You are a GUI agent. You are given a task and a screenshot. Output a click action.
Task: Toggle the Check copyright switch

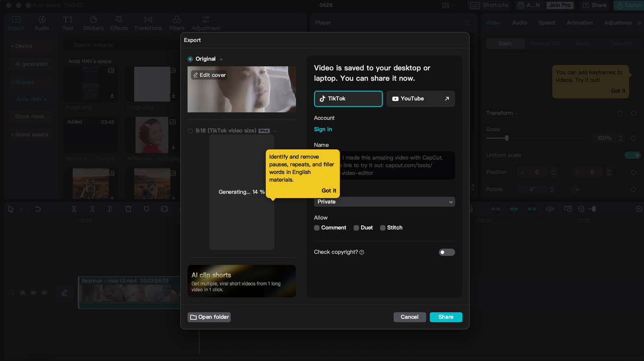pyautogui.click(x=447, y=252)
